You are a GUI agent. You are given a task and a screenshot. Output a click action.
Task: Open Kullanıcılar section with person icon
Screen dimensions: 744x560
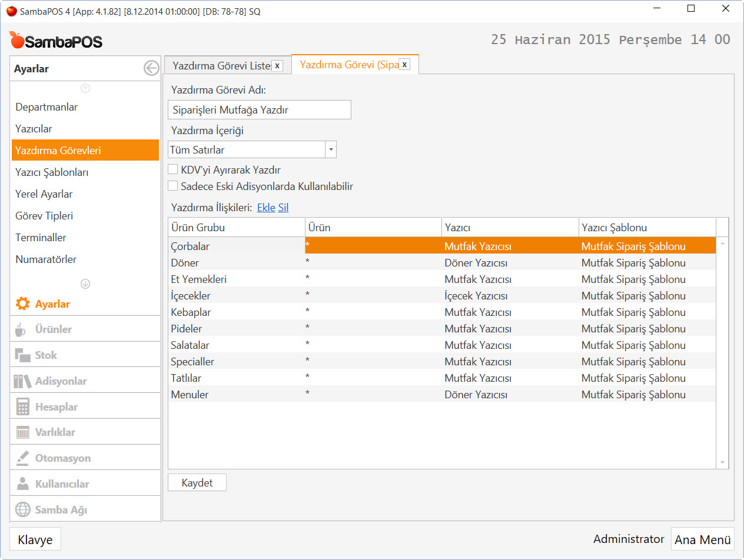click(x=22, y=484)
